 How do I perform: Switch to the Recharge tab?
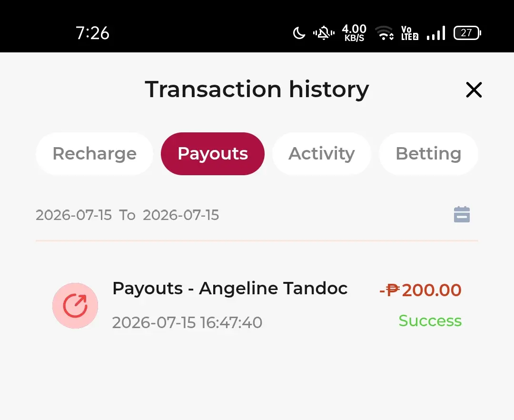click(x=94, y=153)
